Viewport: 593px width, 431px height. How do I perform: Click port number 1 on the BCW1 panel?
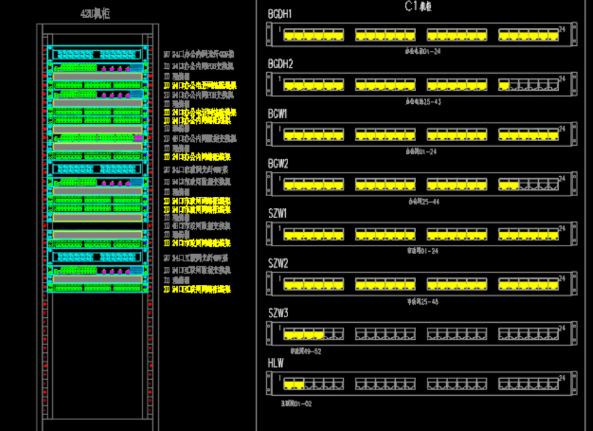coord(280,129)
